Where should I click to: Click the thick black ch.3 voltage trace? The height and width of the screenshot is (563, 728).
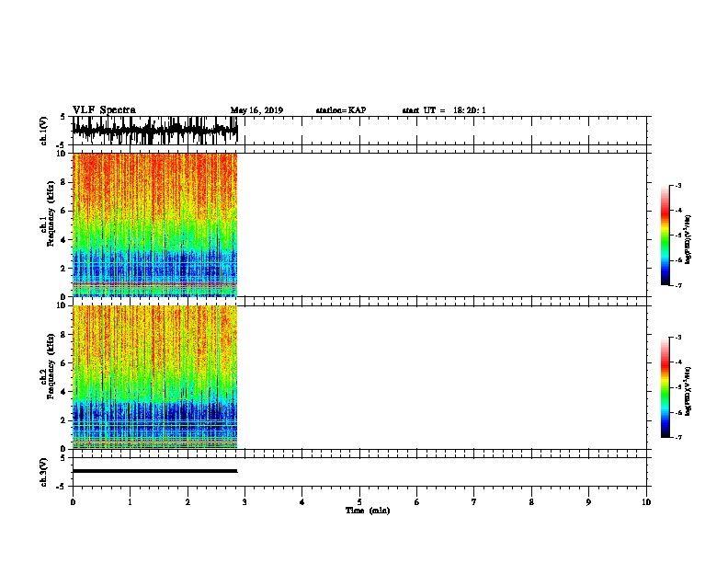pyautogui.click(x=154, y=471)
